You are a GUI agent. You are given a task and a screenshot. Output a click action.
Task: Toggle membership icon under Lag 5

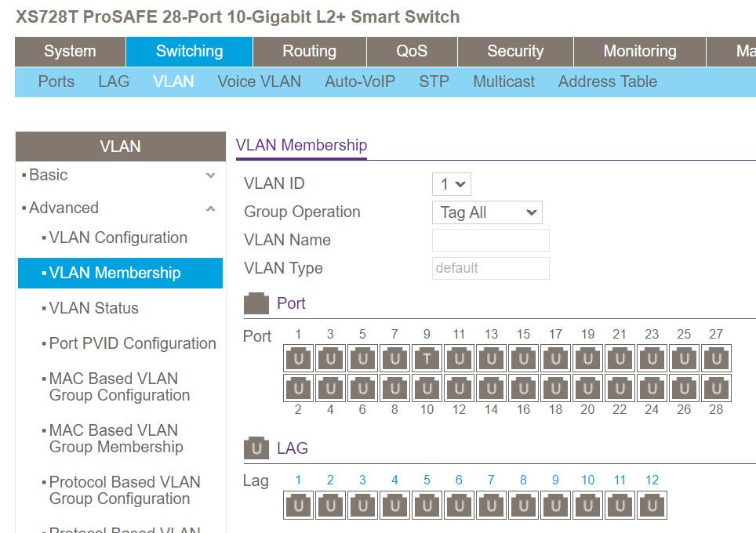coord(427,505)
